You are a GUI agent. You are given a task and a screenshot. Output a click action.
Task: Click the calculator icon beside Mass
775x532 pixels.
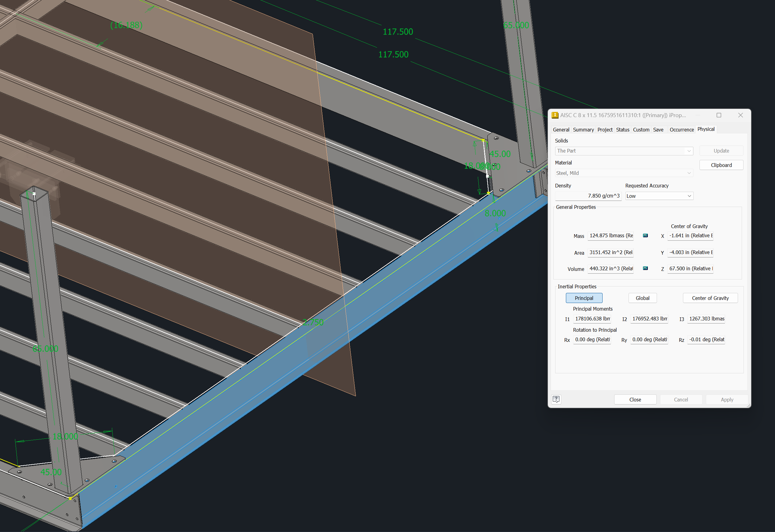645,235
